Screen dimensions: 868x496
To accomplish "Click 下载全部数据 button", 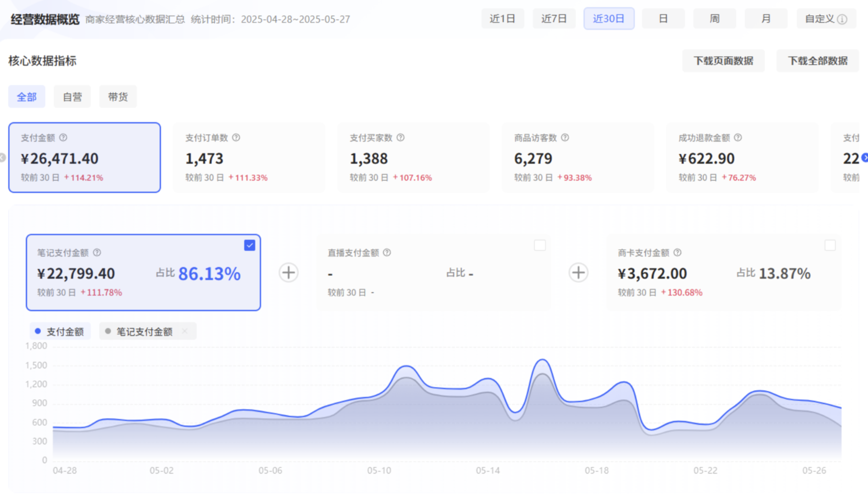I will 817,61.
